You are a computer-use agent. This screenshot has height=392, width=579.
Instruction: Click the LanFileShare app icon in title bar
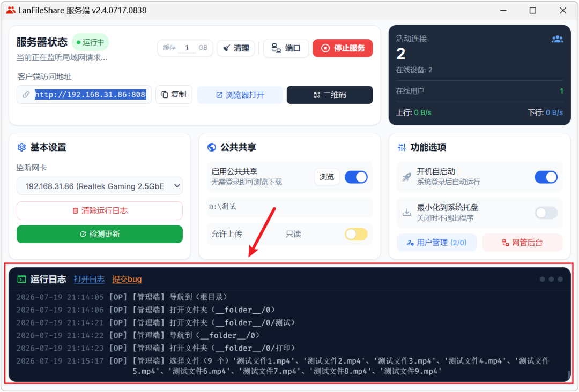(x=11, y=10)
